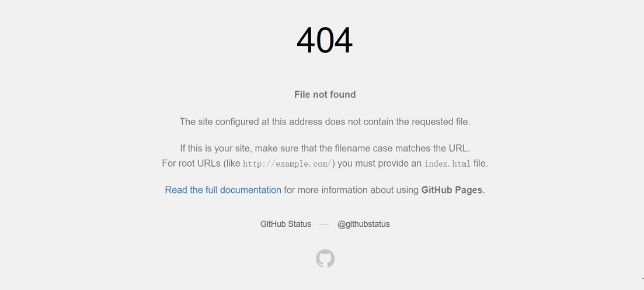Click the dash separator beside GitHub Status

pos(324,224)
